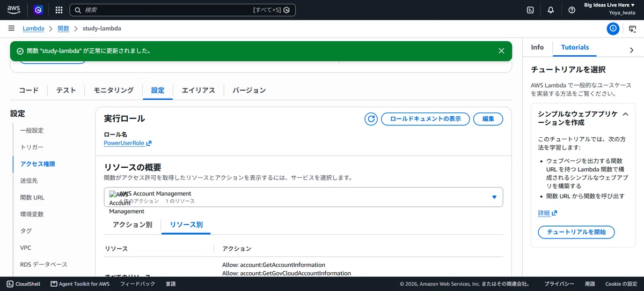Click the AWS logo home icon
This screenshot has height=291, width=644.
click(13, 10)
